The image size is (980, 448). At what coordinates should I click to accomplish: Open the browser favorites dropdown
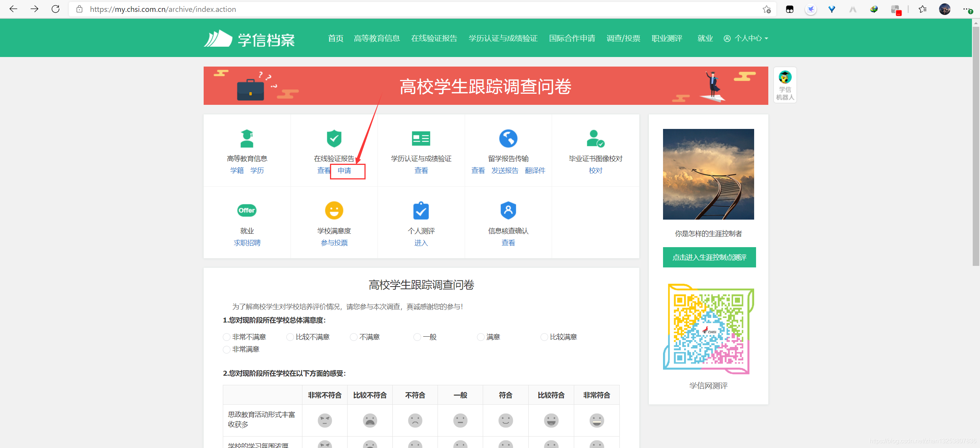[922, 9]
